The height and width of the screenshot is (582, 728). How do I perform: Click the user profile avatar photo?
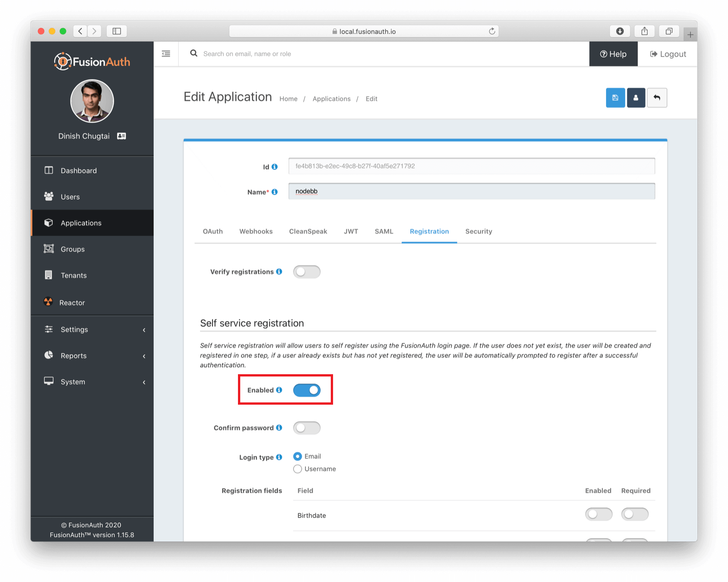pos(92,101)
